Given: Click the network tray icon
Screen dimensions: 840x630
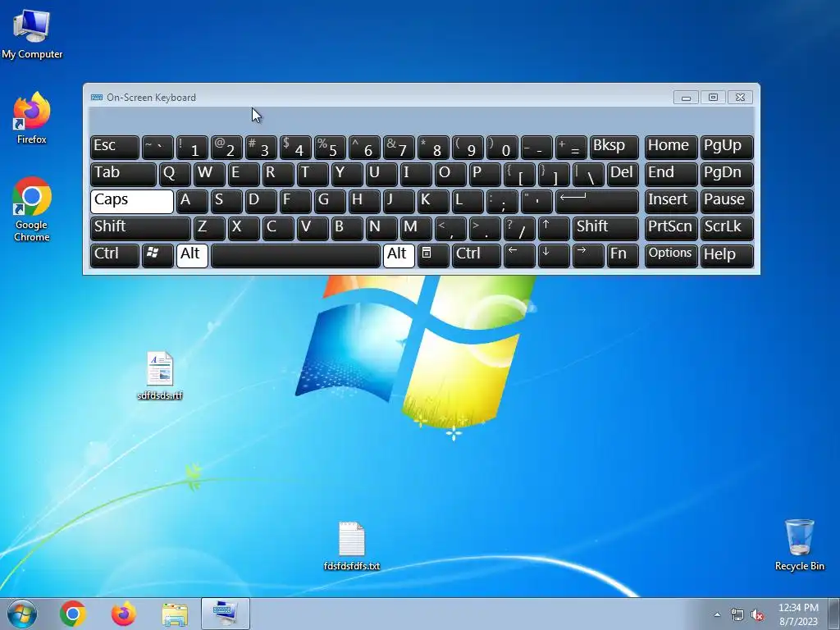Looking at the screenshot, I should click(737, 614).
